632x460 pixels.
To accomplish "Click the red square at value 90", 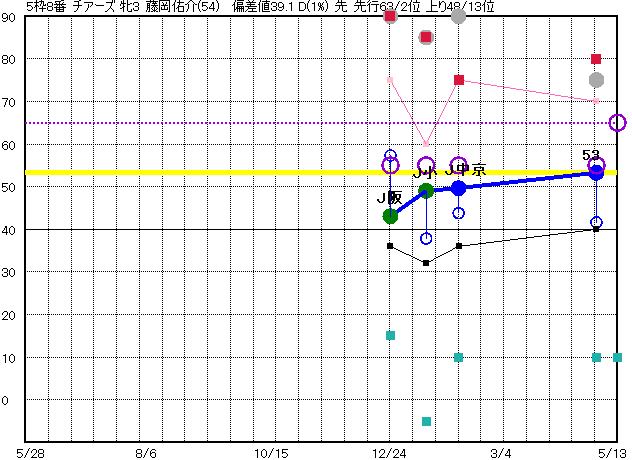I will 390,17.
